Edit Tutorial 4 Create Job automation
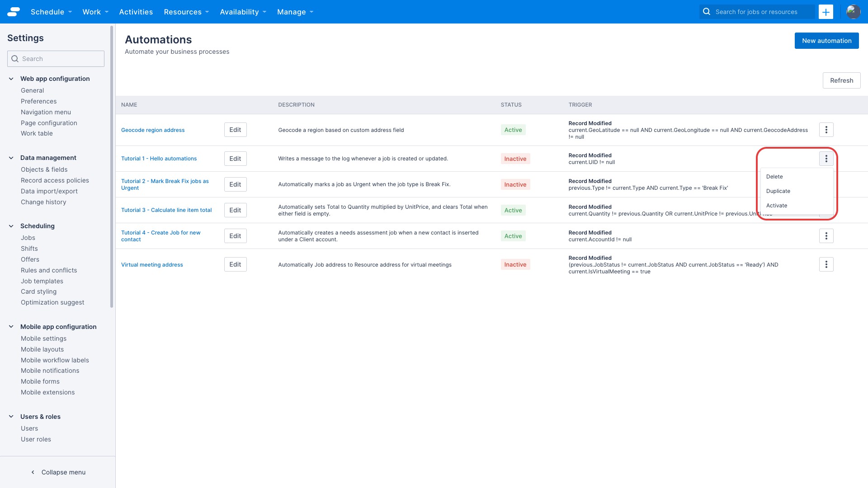The image size is (868, 488). [235, 236]
